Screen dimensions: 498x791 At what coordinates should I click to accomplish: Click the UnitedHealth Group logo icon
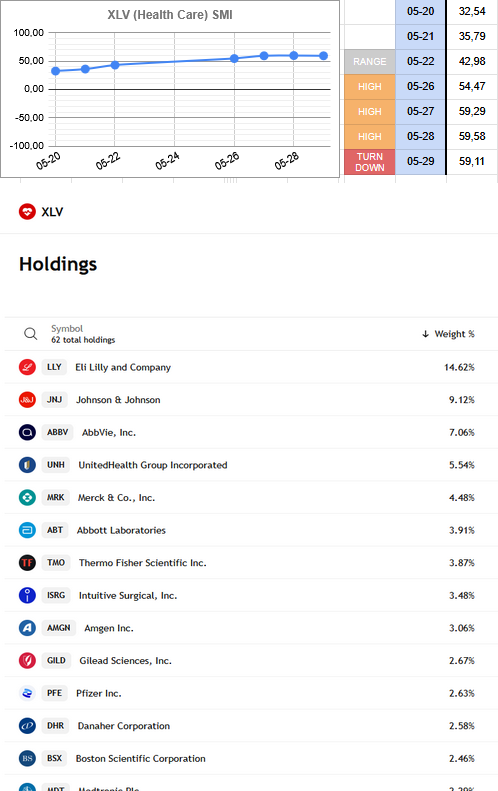pos(27,465)
